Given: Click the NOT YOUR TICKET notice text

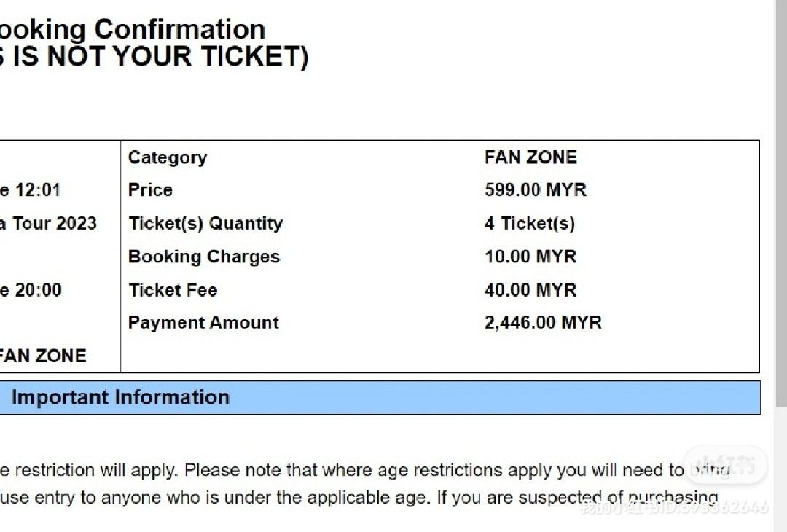Looking at the screenshot, I should pyautogui.click(x=153, y=58).
